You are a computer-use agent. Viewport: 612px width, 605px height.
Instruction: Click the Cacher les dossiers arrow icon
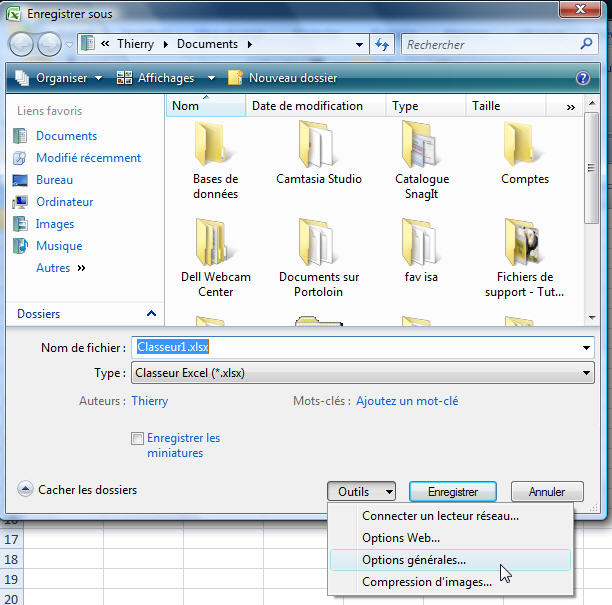coord(25,489)
